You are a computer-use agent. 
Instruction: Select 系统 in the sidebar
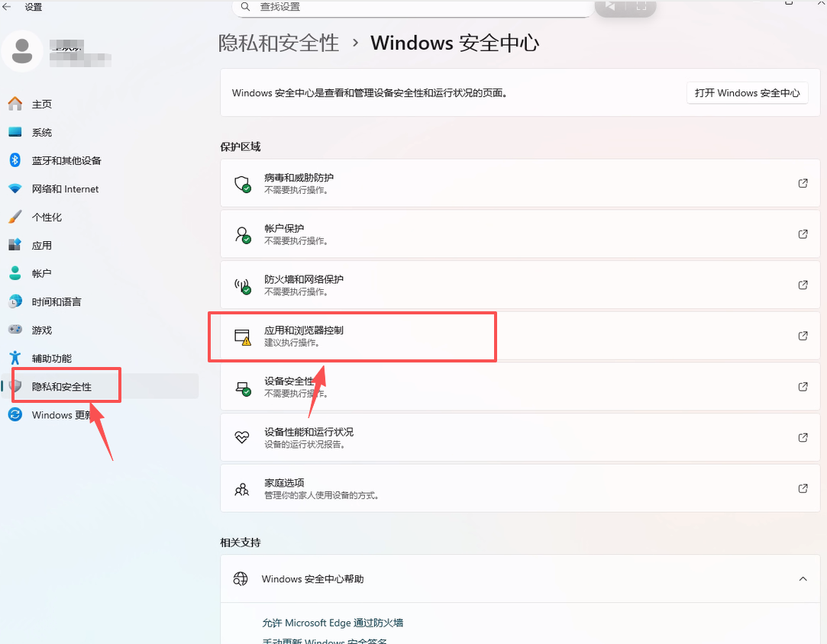pyautogui.click(x=42, y=133)
